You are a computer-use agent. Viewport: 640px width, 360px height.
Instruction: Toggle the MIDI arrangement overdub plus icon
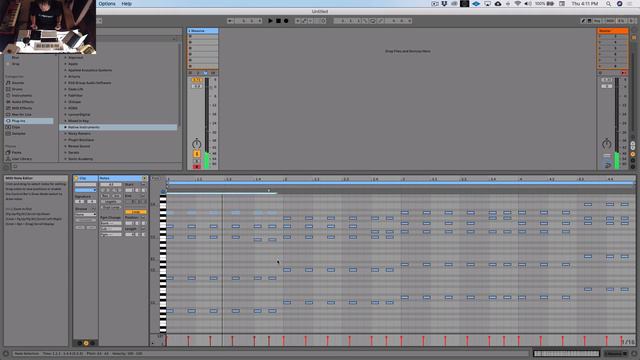[298, 21]
